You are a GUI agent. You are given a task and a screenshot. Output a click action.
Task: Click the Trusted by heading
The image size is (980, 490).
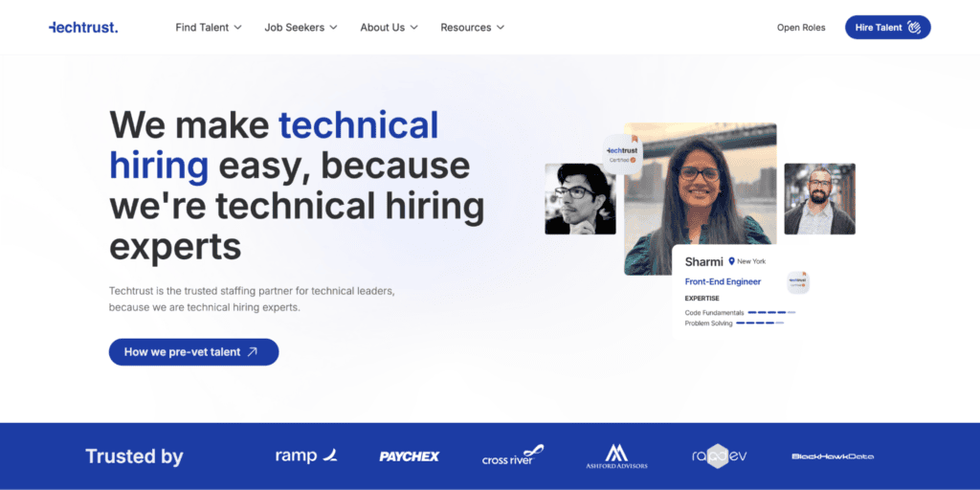(134, 457)
